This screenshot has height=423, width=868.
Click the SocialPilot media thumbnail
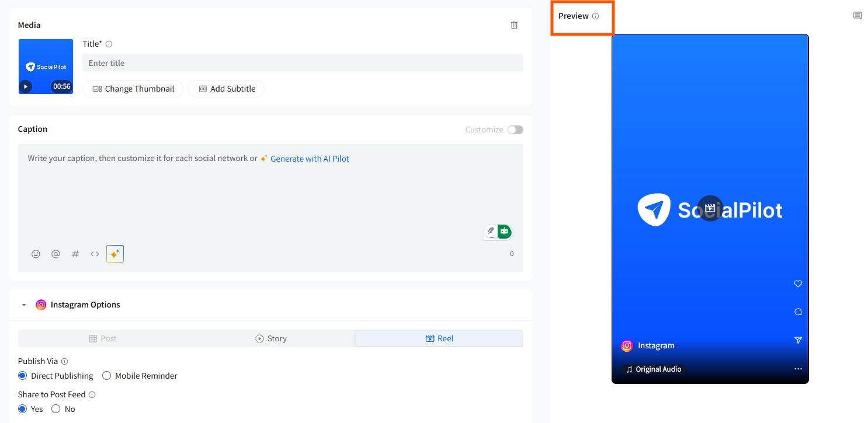click(46, 67)
